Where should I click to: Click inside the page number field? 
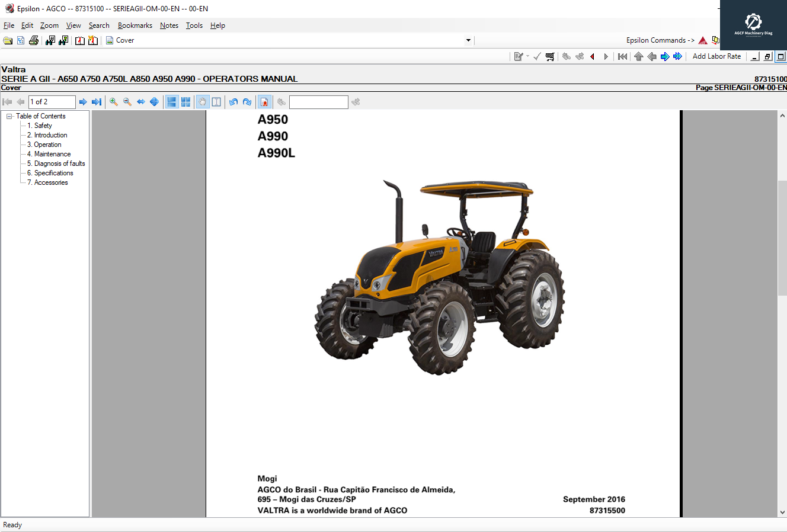coord(52,101)
